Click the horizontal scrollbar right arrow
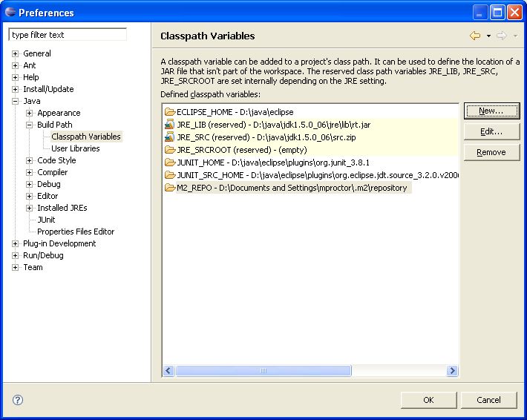 (x=452, y=371)
